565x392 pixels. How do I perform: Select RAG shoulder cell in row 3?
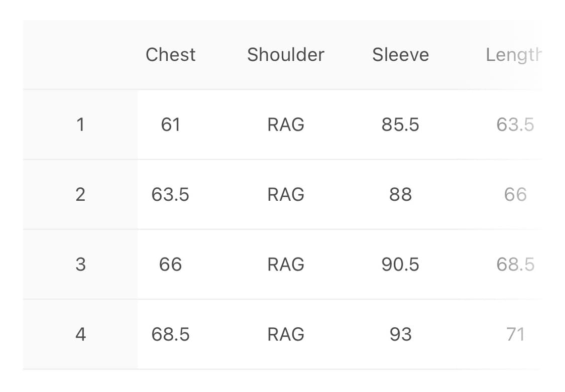pos(285,264)
